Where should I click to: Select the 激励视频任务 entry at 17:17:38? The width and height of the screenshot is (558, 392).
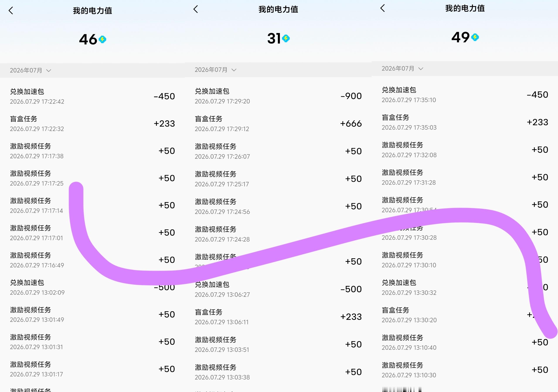(x=92, y=151)
